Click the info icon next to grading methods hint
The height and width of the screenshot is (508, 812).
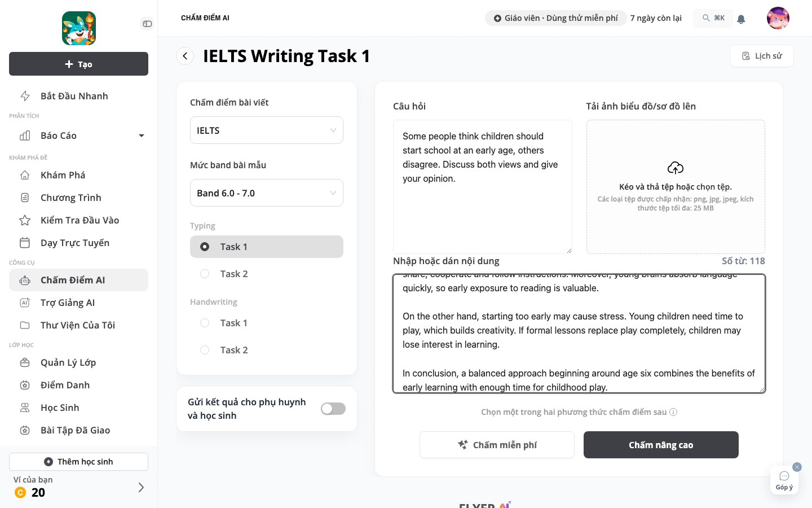673,412
